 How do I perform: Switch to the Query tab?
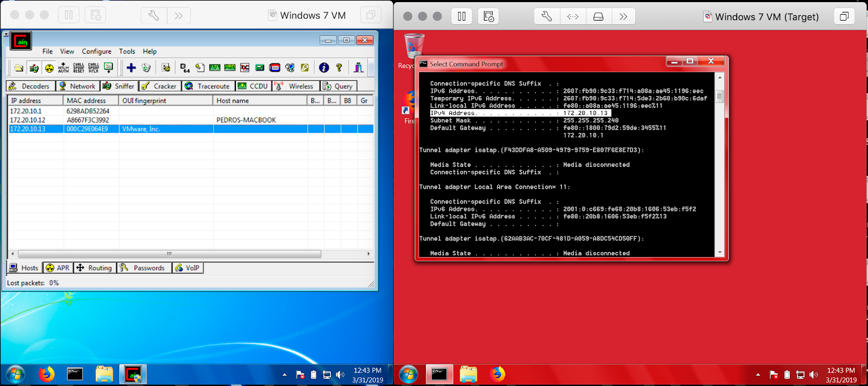click(x=339, y=86)
